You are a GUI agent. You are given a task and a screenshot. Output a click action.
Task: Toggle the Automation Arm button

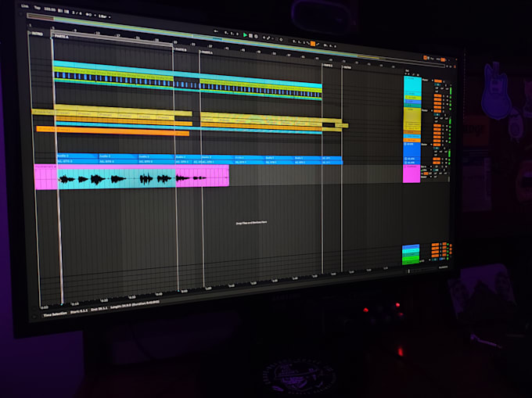coord(268,38)
